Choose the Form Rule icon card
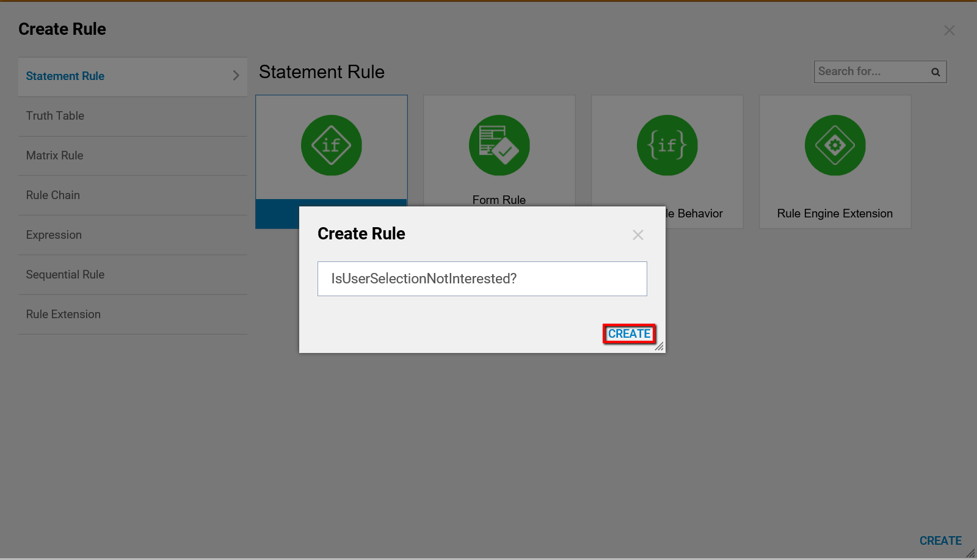Viewport: 977px width, 560px height. point(499,145)
